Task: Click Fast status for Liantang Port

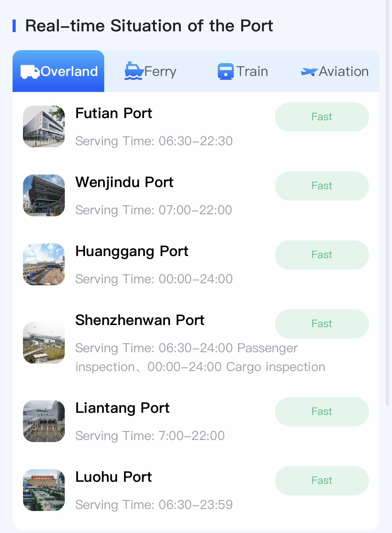Action: coord(322,412)
